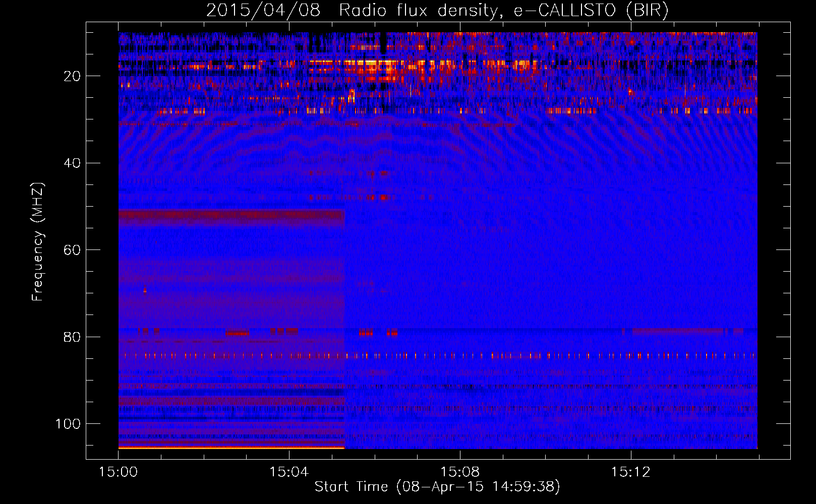Viewport: 816px width, 504px height.
Task: Click the 80 frequency tick label
Action: point(72,337)
